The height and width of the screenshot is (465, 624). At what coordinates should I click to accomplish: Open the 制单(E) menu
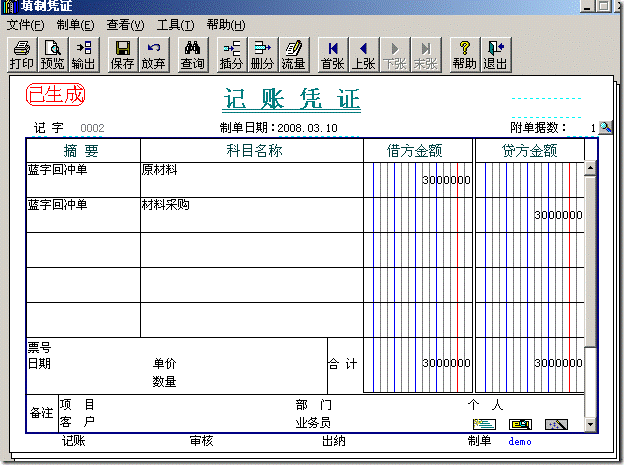(x=76, y=25)
